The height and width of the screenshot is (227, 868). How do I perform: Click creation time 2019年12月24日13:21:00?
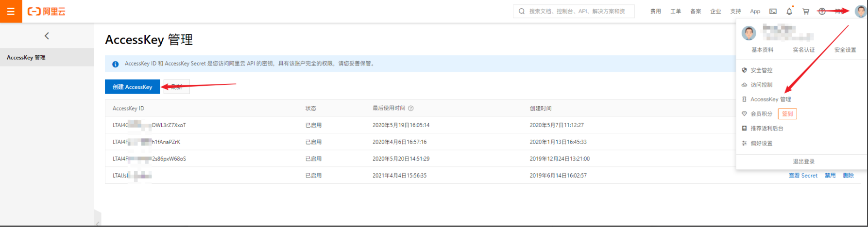tap(560, 159)
